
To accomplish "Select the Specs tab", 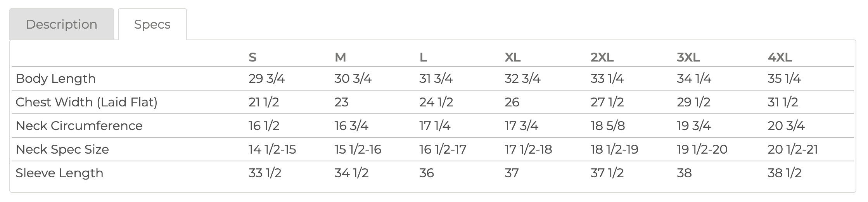I will (152, 24).
